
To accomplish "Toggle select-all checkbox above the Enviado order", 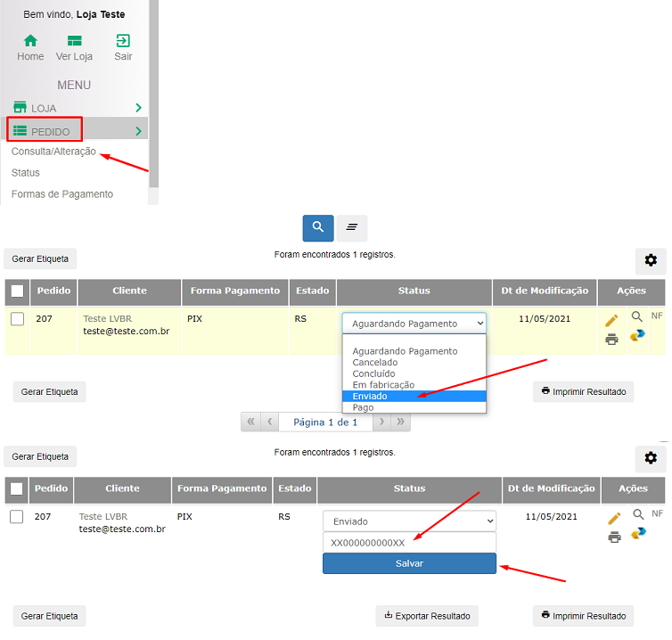I will (17, 488).
